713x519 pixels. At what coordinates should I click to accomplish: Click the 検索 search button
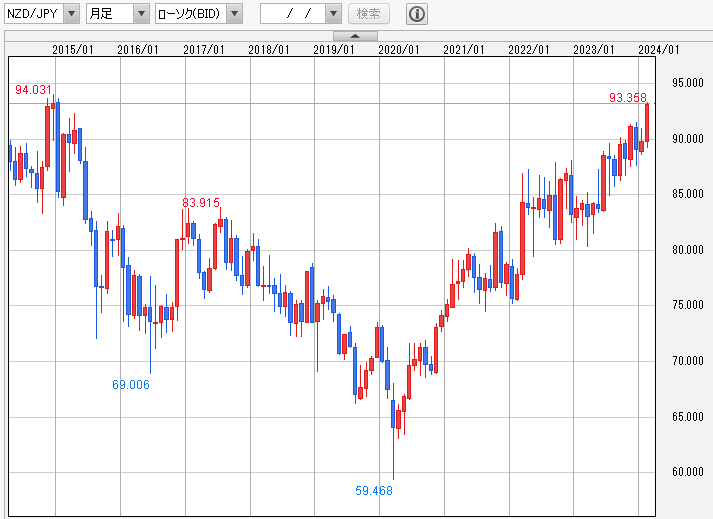point(369,14)
